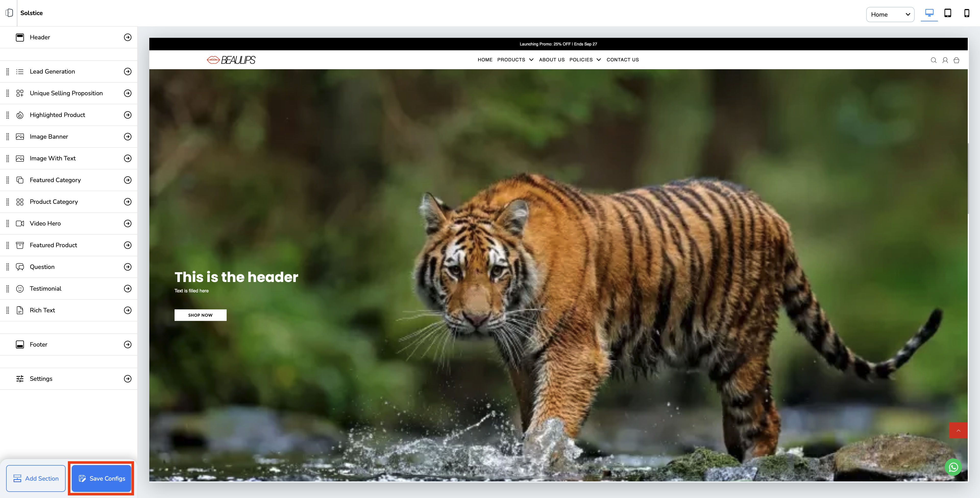Go to ABOUT US menu item
Viewport: 980px width, 498px height.
coord(552,60)
